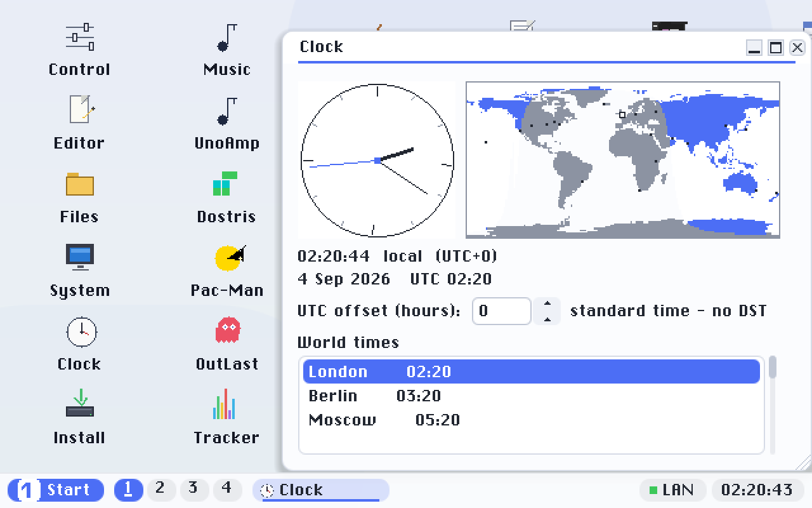Viewport: 812px width, 508px height.
Task: Switch to workspace 2
Action: (161, 489)
